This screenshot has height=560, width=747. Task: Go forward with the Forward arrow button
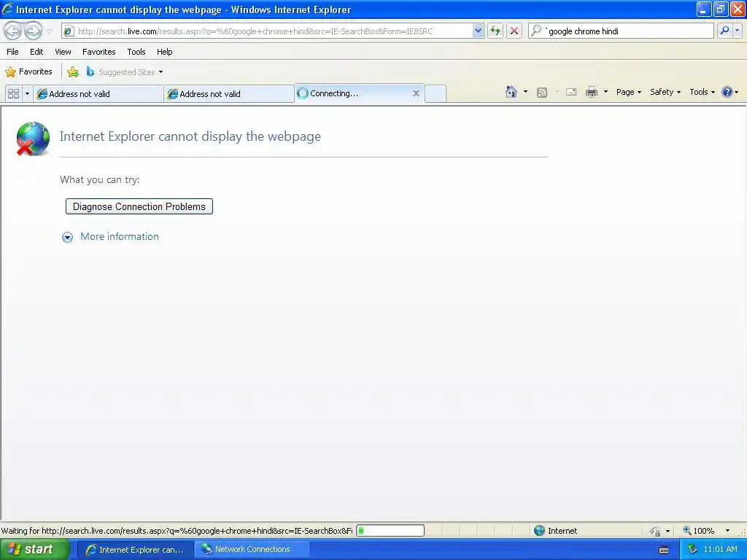click(33, 31)
